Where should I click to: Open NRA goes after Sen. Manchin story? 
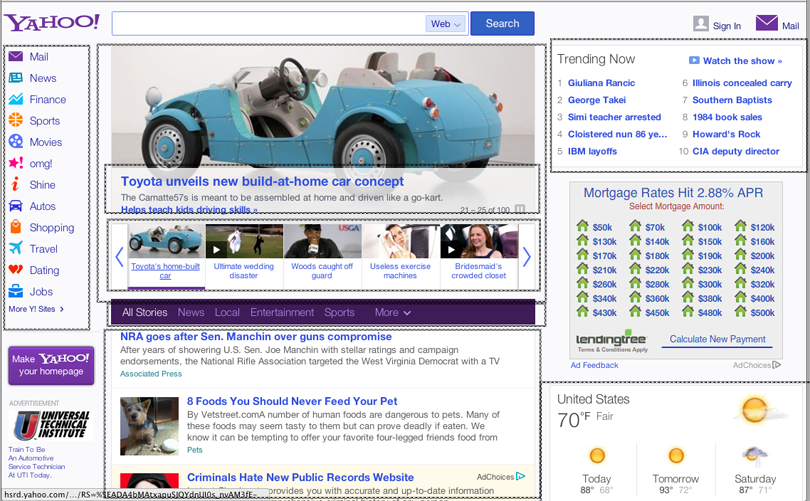(256, 337)
